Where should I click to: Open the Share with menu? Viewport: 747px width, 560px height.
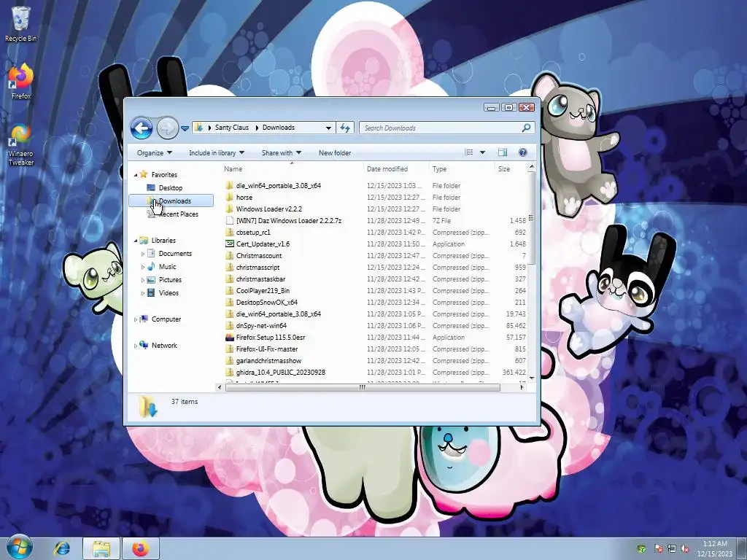point(281,153)
